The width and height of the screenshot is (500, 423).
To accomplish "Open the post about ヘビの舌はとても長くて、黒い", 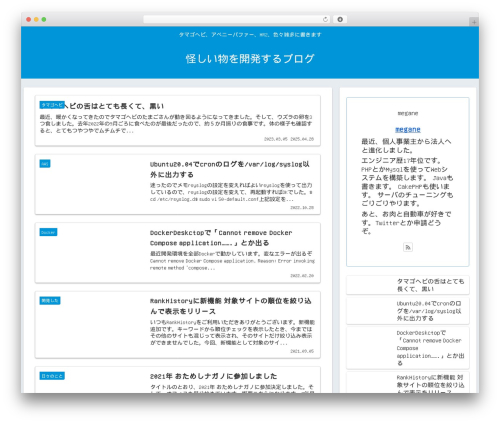I will 114,106.
